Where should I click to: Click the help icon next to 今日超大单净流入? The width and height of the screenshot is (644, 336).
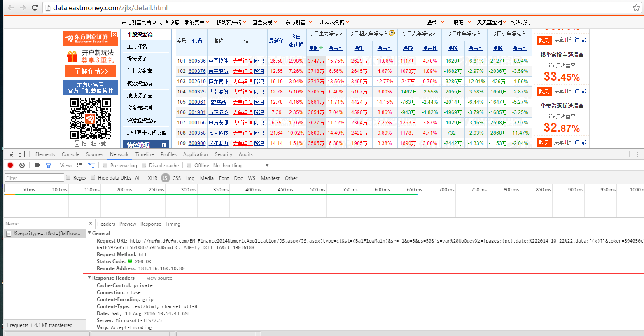point(392,33)
